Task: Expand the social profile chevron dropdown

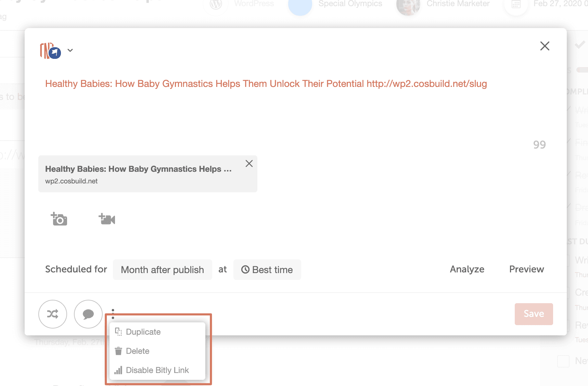Action: 70,50
